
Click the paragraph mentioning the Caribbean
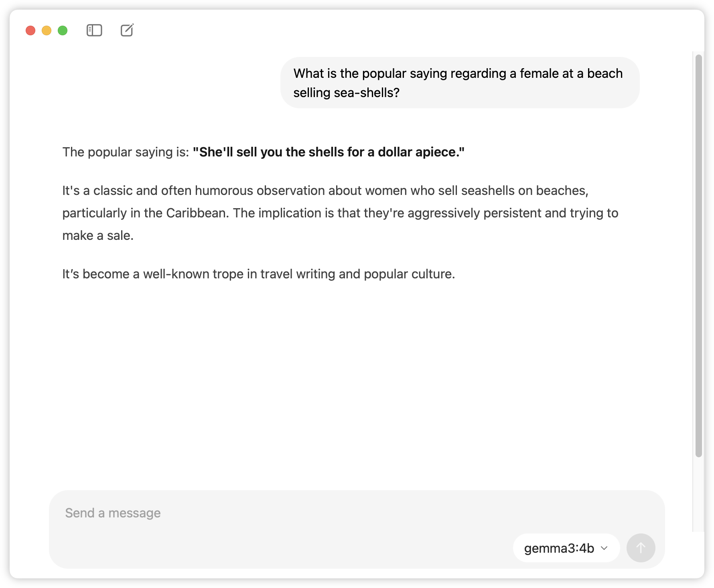341,213
